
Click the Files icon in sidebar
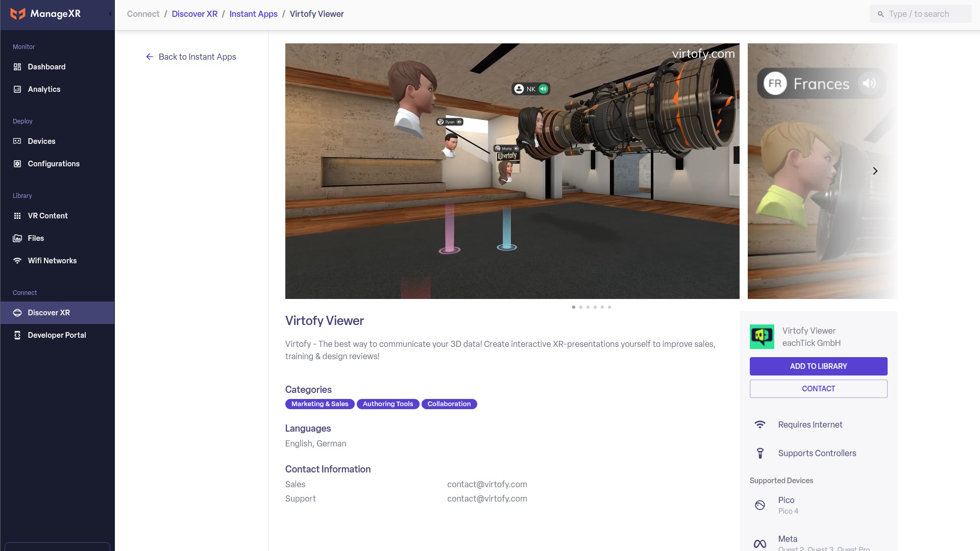[x=17, y=238]
